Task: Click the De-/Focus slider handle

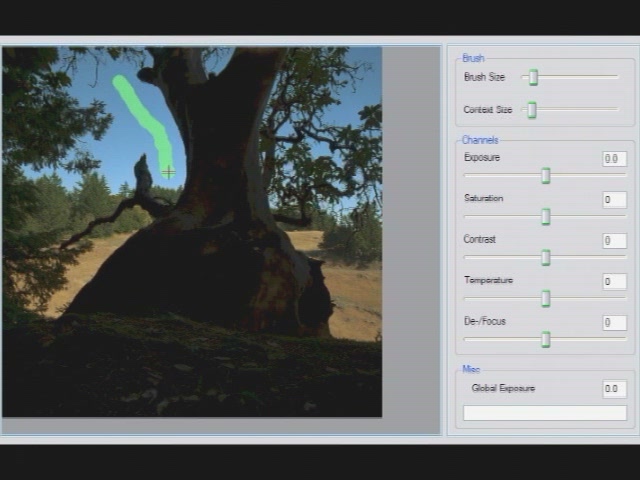Action: [x=546, y=340]
